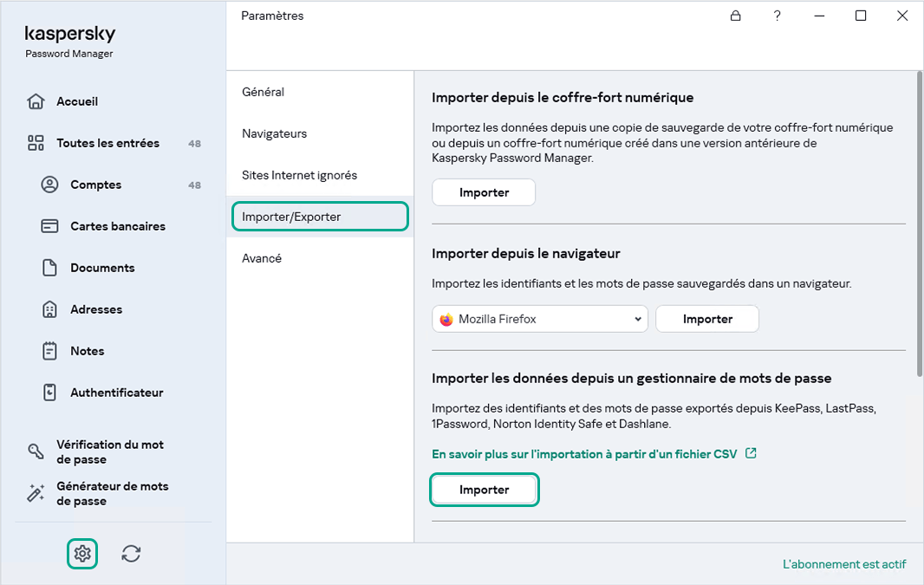The image size is (924, 585).
Task: Open Vérification du mot de passe
Action: [110, 452]
